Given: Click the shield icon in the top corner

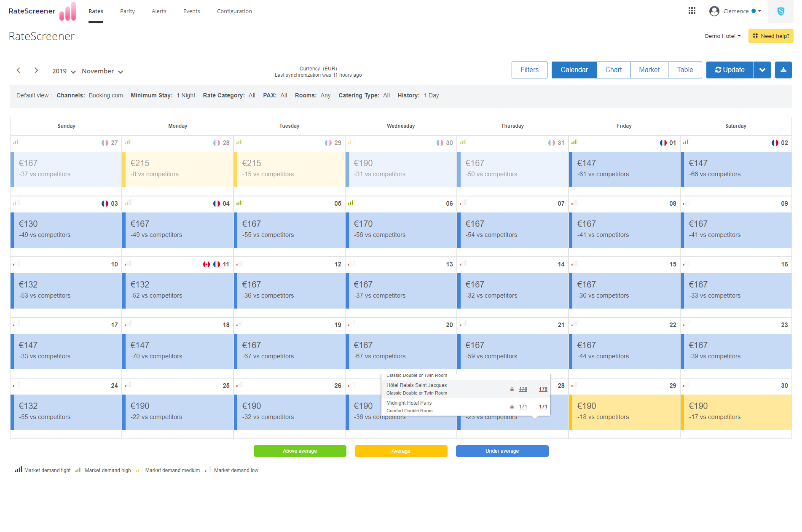Looking at the screenshot, I should coord(781,11).
